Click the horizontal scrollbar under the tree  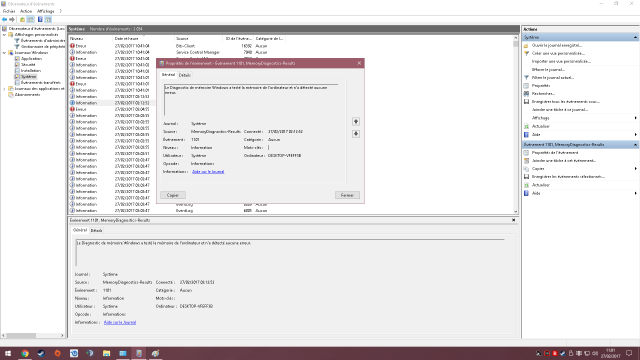coord(33,336)
